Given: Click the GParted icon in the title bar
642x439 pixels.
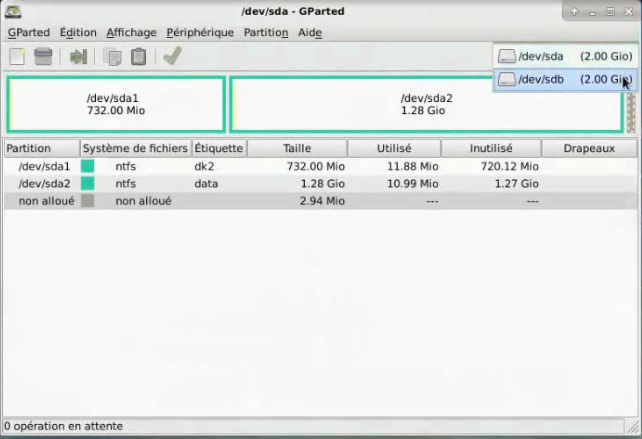Looking at the screenshot, I should (13, 12).
